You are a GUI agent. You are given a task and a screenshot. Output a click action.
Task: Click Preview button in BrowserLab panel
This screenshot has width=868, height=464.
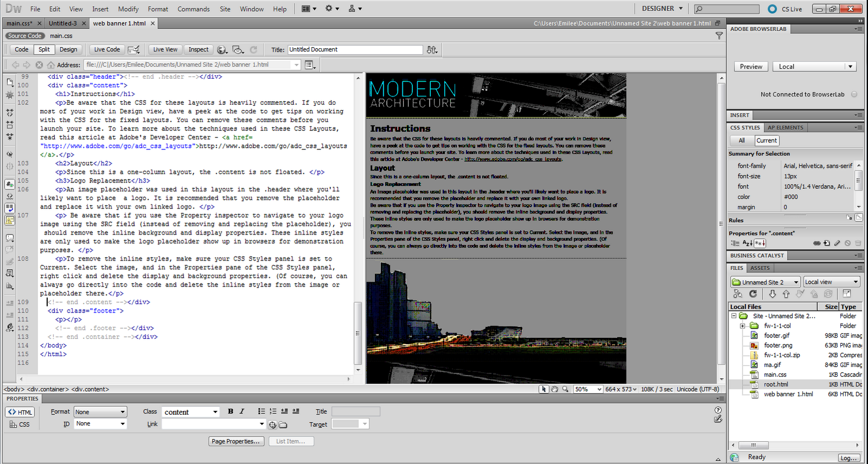coord(751,66)
